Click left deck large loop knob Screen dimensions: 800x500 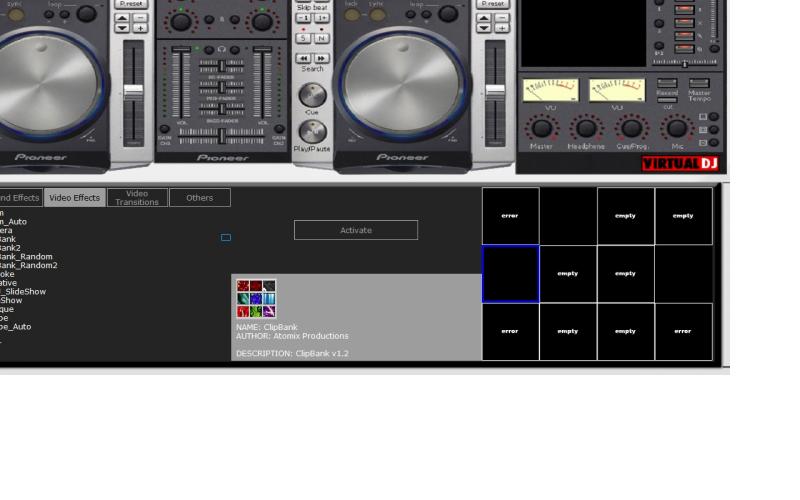pyautogui.click(x=86, y=14)
